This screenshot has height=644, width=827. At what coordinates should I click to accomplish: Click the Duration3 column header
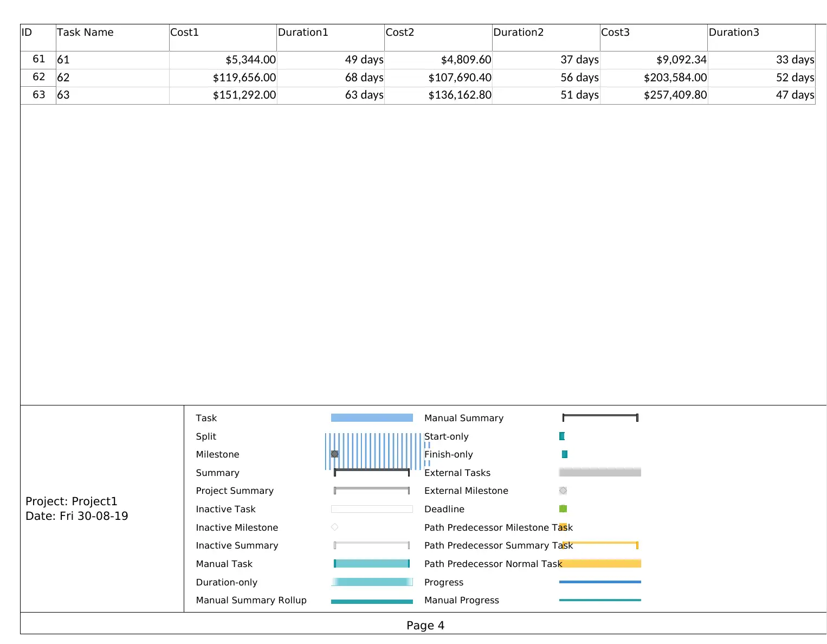tap(761, 37)
